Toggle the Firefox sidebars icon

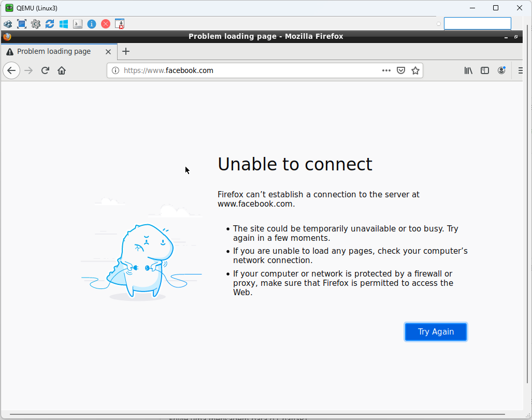click(485, 70)
